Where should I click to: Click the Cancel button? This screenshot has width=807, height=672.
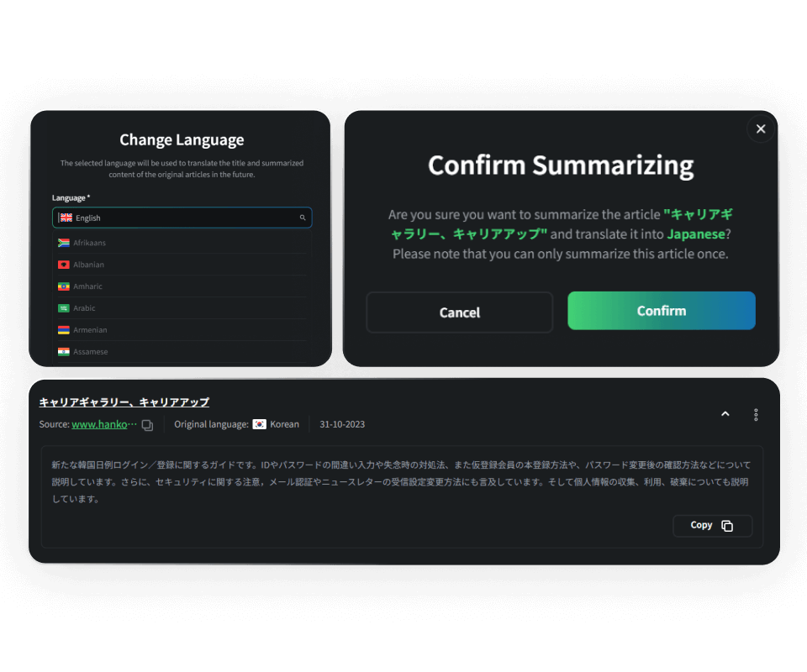tap(459, 312)
